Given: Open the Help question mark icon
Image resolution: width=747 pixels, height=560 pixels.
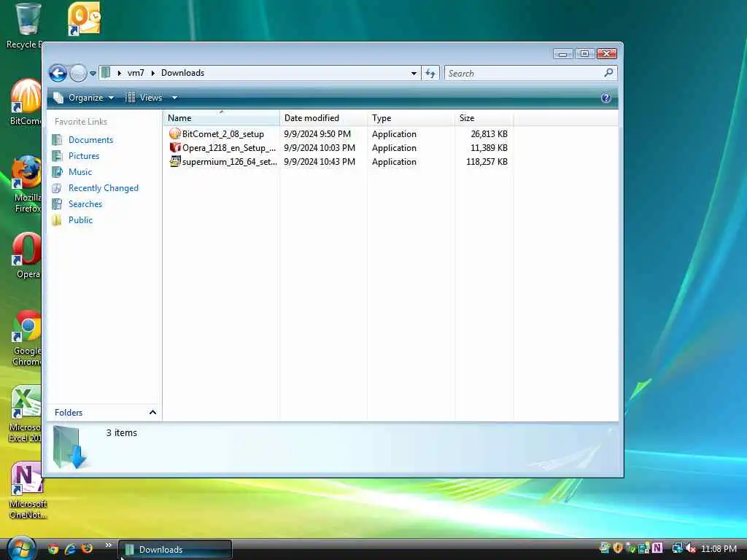Looking at the screenshot, I should 605,98.
